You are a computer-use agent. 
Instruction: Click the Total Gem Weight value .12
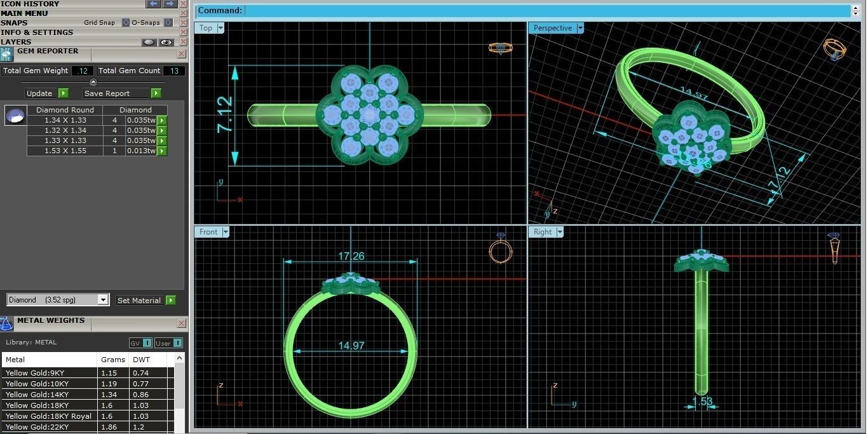click(x=83, y=71)
